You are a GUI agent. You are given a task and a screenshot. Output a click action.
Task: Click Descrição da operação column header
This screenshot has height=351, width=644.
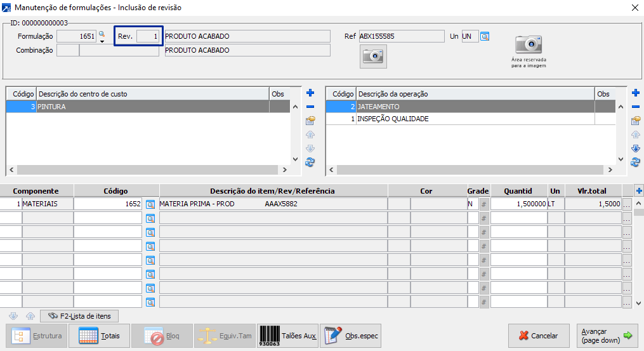(x=476, y=94)
